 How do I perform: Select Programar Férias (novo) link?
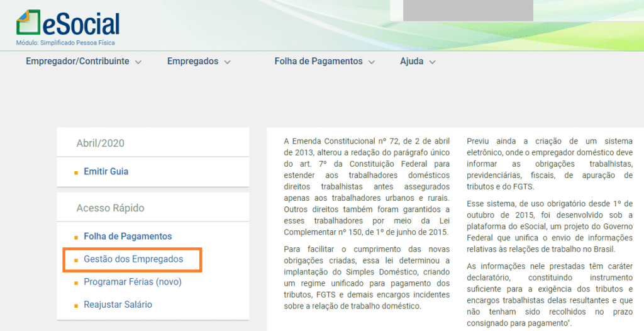pyautogui.click(x=133, y=282)
